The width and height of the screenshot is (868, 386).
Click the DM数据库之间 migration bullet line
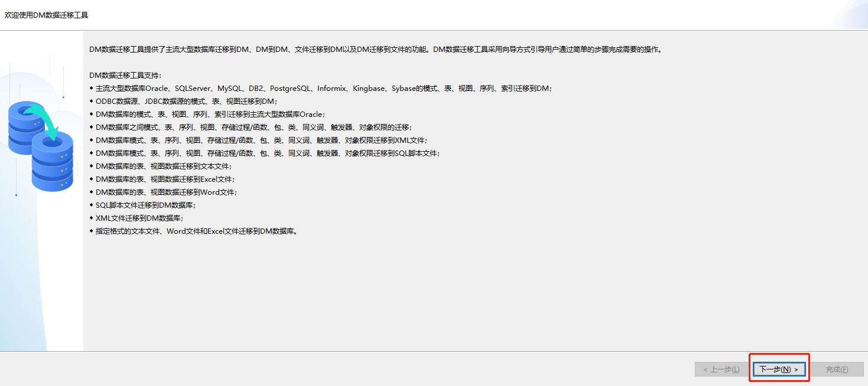pos(251,127)
